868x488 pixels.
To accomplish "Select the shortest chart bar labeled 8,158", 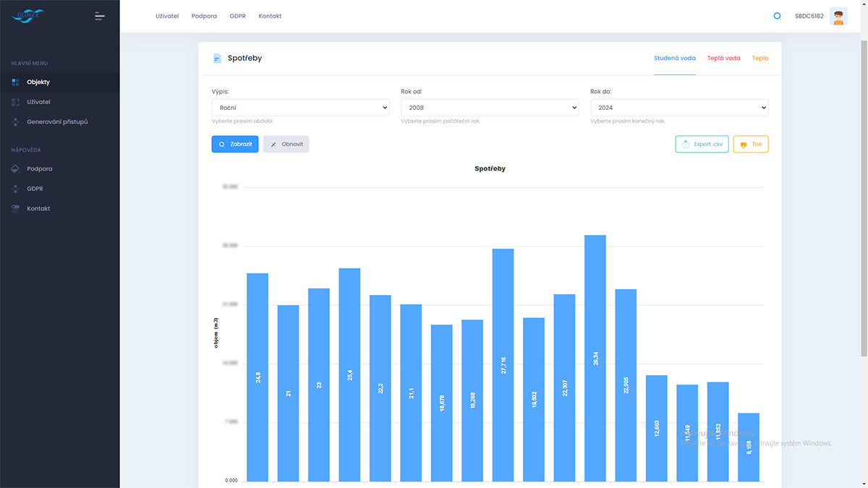I will point(749,448).
